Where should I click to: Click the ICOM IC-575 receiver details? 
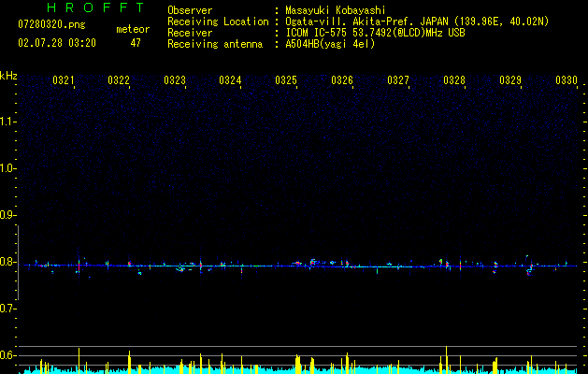(x=375, y=33)
